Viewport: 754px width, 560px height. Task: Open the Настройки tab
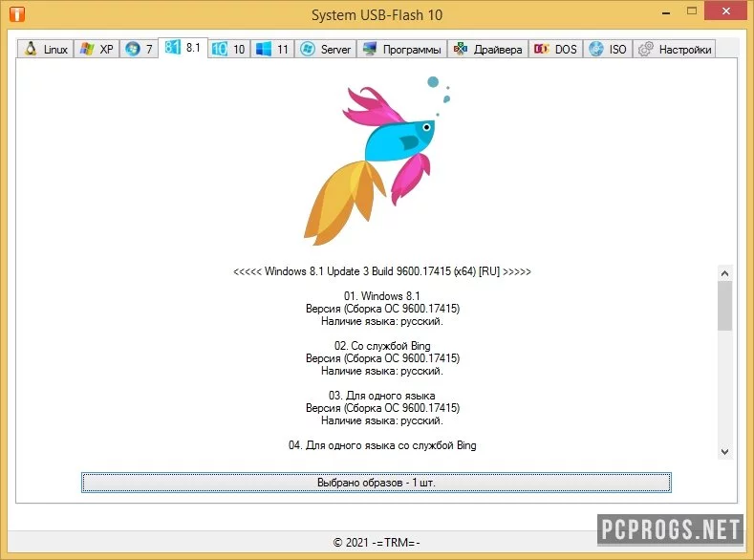tap(674, 49)
